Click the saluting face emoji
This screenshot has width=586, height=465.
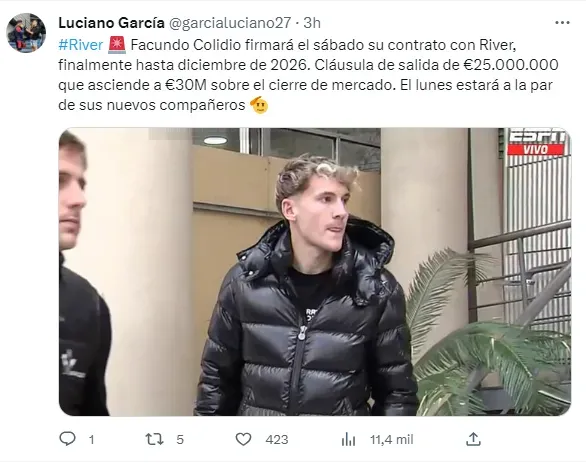coord(259,105)
